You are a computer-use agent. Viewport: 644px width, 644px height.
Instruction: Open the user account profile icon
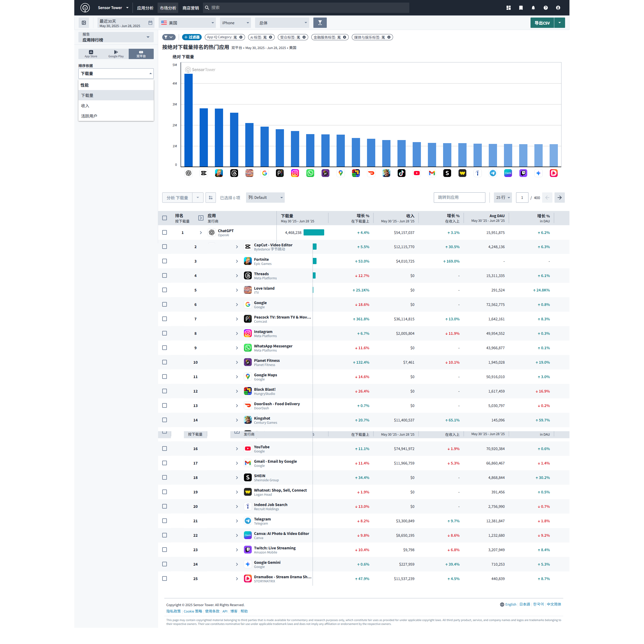pyautogui.click(x=558, y=8)
